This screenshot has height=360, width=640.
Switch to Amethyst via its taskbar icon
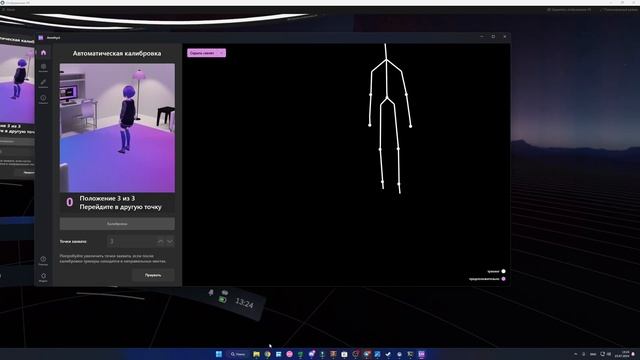point(421,354)
